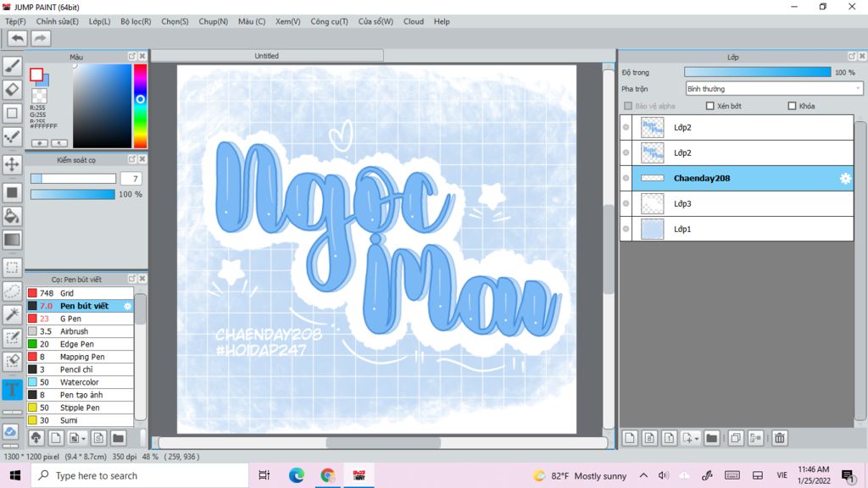The image size is (868, 488).
Task: Delete the selected layer (trash icon)
Action: pyautogui.click(x=780, y=438)
